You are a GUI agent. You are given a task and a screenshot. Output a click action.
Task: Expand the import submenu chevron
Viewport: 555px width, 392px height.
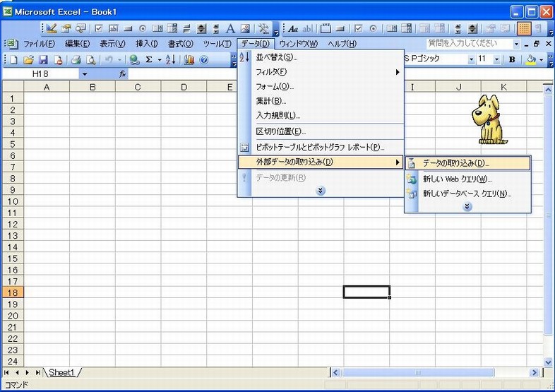click(x=467, y=206)
